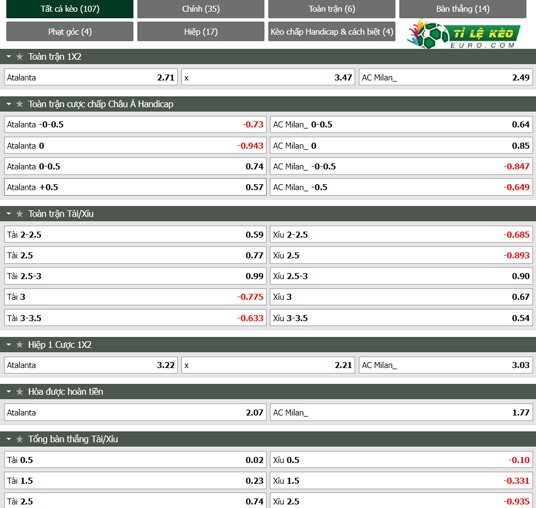The height and width of the screenshot is (508, 536).
Task: Collapse the Tổng bàn thắng Tài/Xỉu arrow
Action: (x=9, y=439)
